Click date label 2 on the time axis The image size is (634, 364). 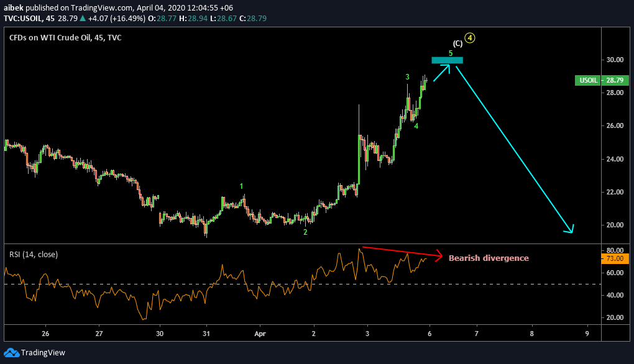(314, 334)
